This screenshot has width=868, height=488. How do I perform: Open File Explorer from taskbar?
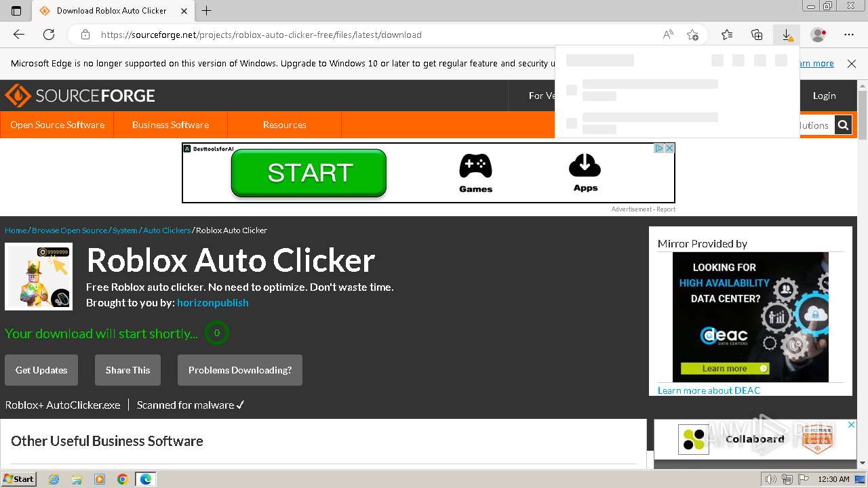pyautogui.click(x=77, y=479)
